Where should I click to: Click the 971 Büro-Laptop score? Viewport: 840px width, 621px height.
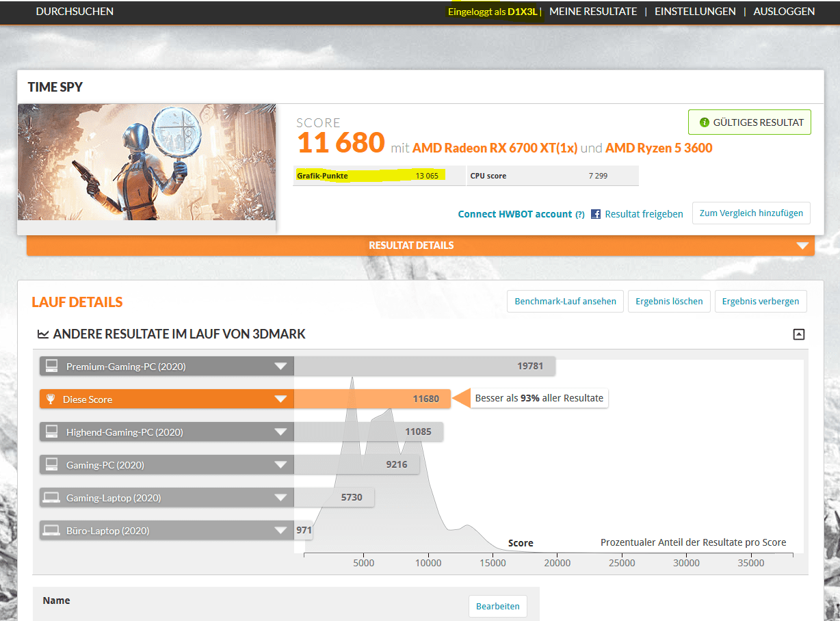pyautogui.click(x=304, y=530)
